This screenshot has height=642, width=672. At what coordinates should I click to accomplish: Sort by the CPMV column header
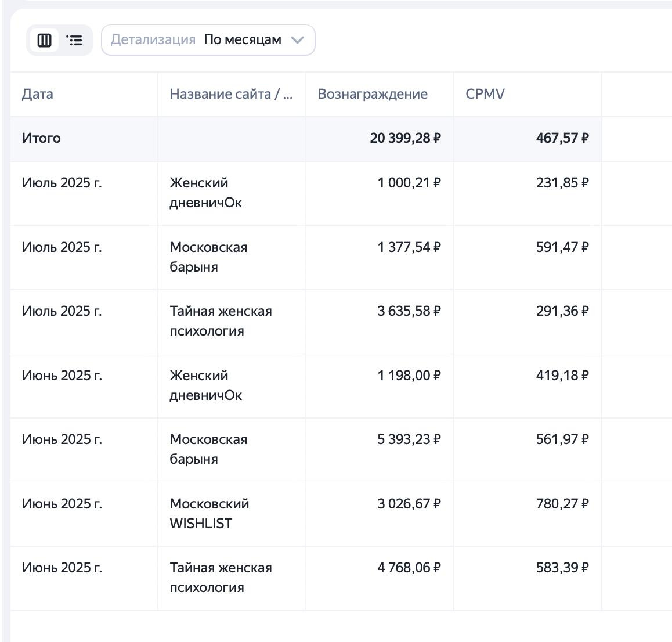pos(485,94)
